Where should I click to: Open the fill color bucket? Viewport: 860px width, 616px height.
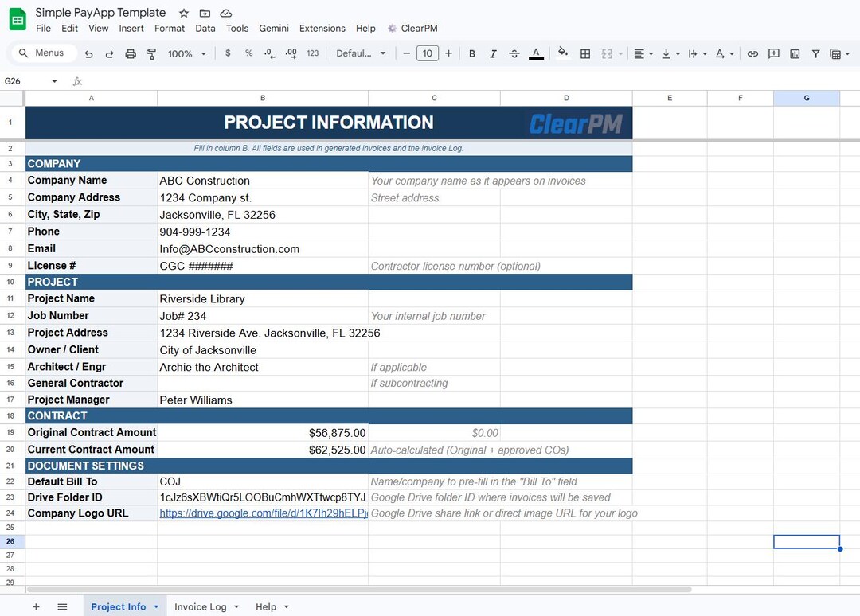(x=562, y=53)
